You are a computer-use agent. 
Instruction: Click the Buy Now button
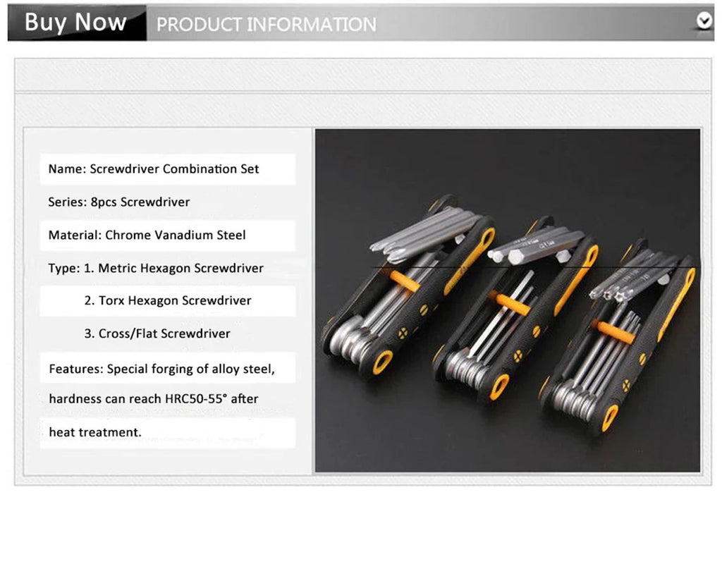pyautogui.click(x=77, y=23)
